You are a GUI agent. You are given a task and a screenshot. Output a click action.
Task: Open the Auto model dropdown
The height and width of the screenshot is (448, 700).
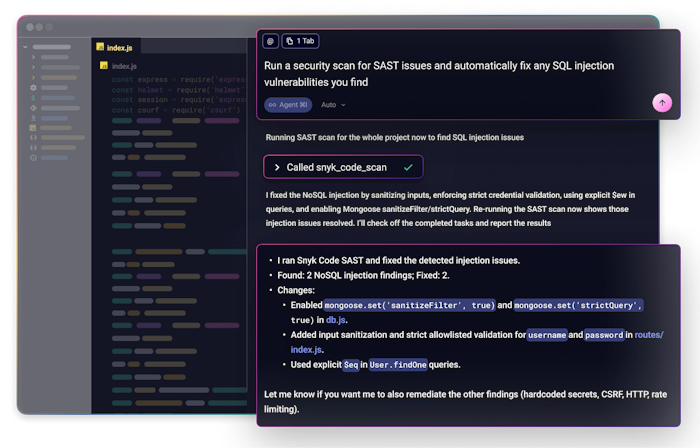click(333, 105)
